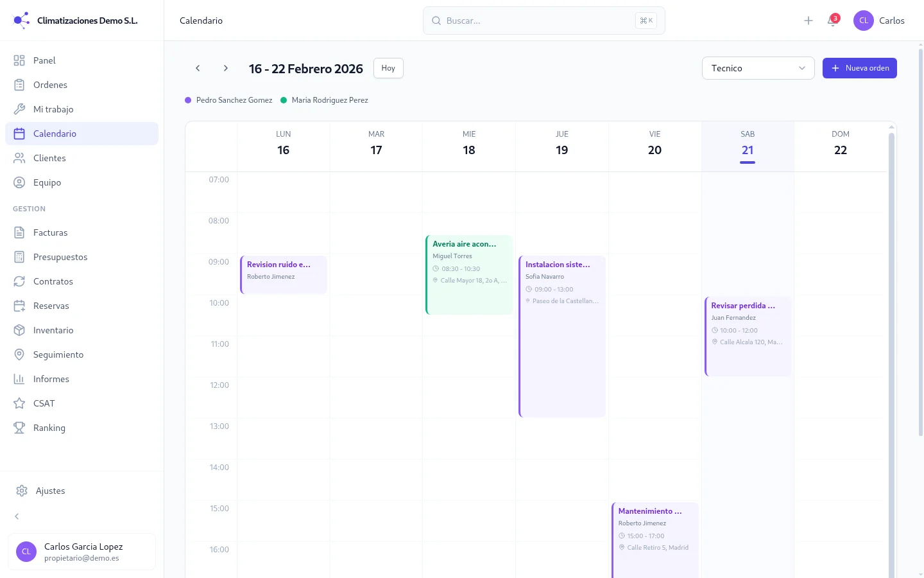Open Mi trabajo from the sidebar icon
The height and width of the screenshot is (578, 924).
[x=21, y=109]
